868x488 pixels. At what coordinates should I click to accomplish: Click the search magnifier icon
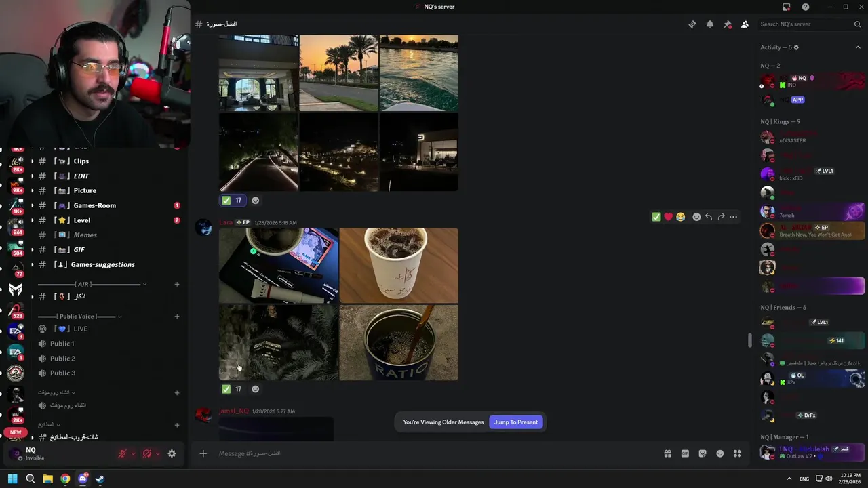tap(857, 24)
